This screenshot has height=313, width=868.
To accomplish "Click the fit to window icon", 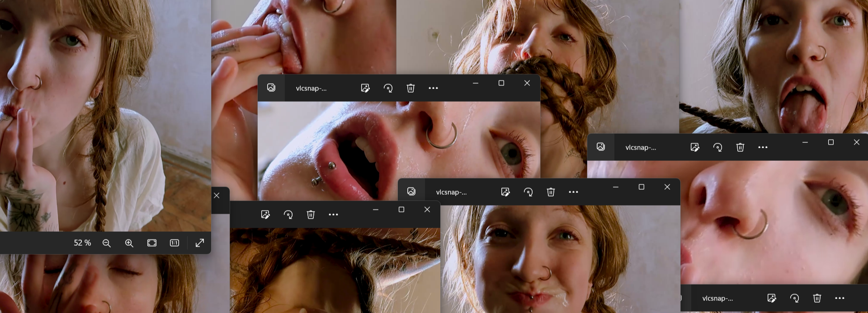I will (x=152, y=243).
